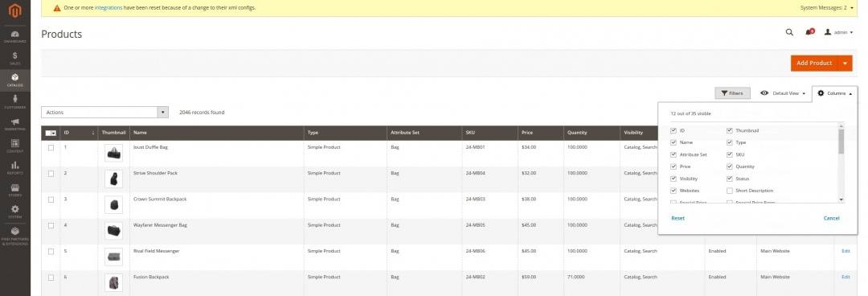
Task: Click the Wayfarer Messenger Bag thumbnail
Action: pyautogui.click(x=113, y=231)
